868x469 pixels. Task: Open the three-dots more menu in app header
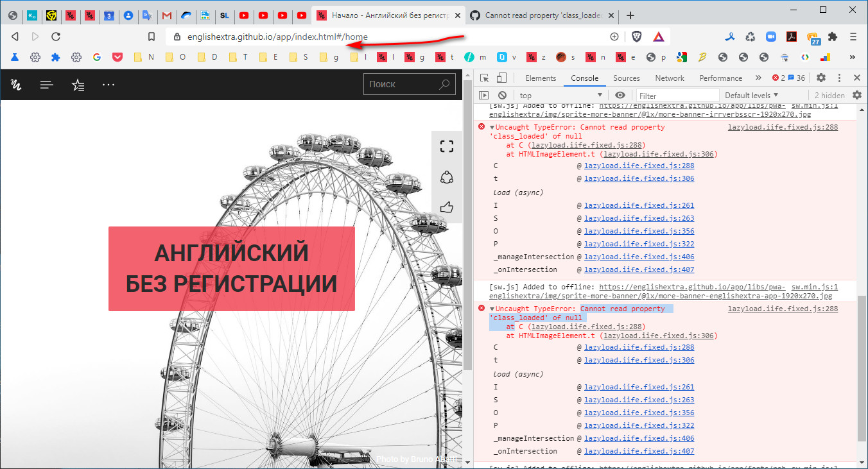pos(108,84)
